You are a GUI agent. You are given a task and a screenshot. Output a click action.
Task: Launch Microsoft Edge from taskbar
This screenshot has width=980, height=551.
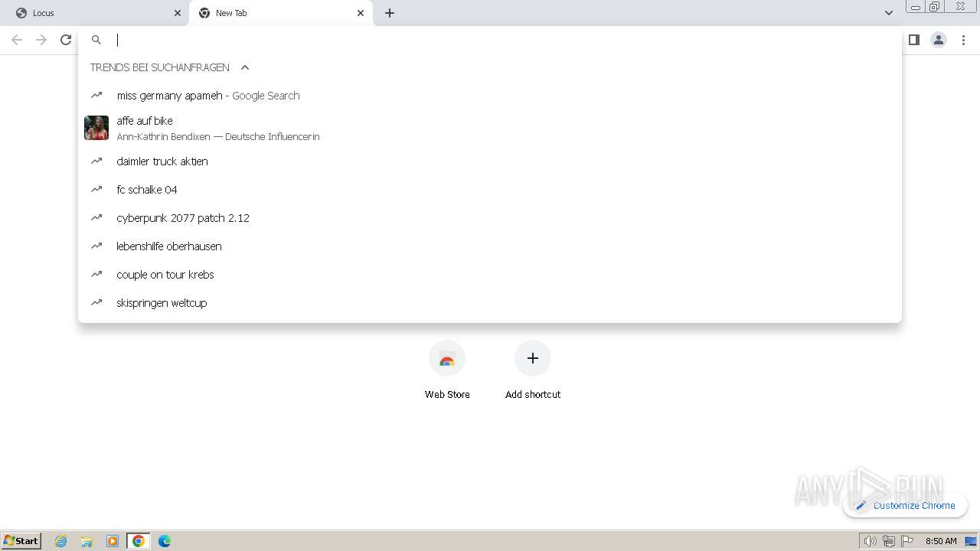coord(165,541)
